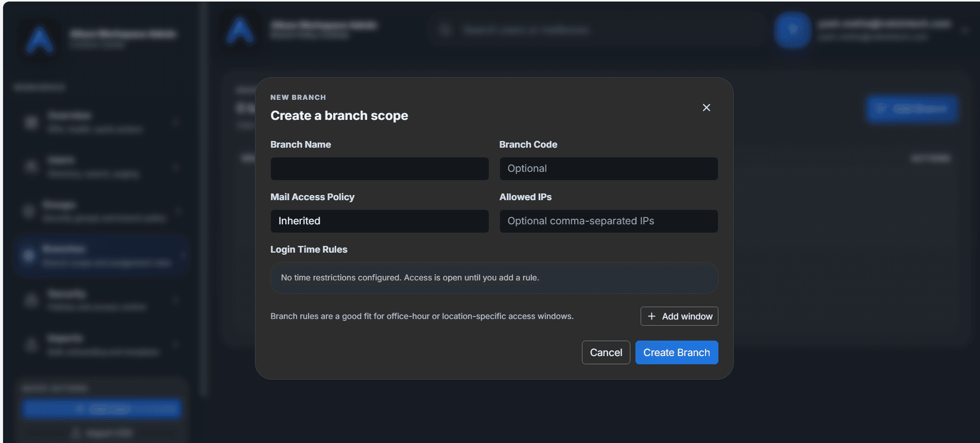Click the 'Create a branch scope' heading
Screen dimensions: 980x443
(x=339, y=116)
